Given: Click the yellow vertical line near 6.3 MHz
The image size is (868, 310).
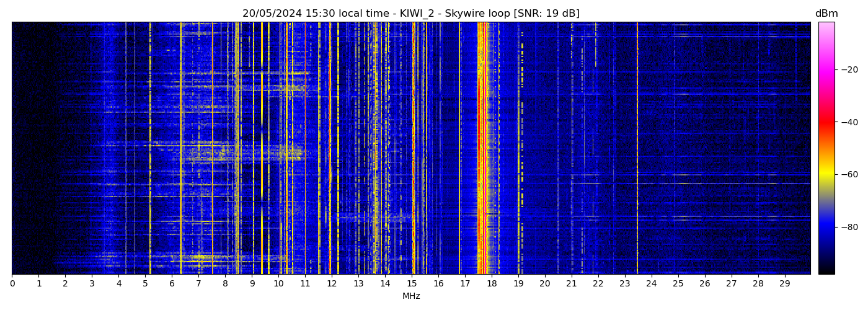Looking at the screenshot, I should click(x=180, y=149).
